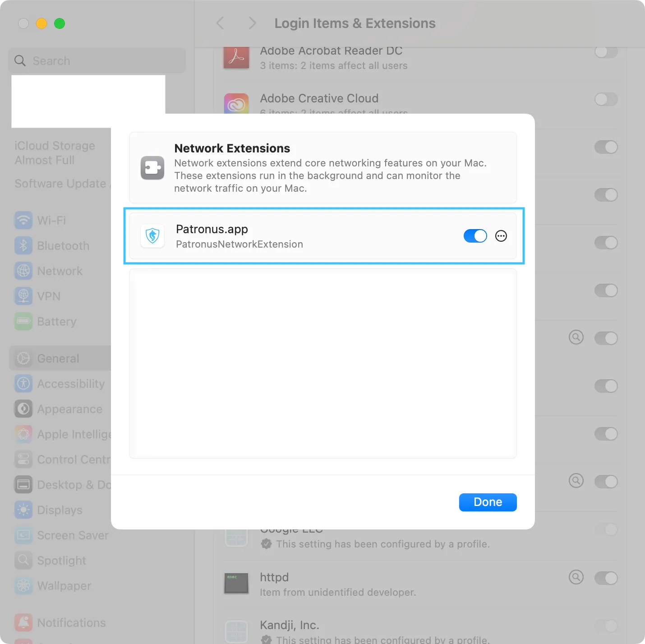Select the PatronusNetworkExtension subtitle text
This screenshot has width=645, height=644.
(240, 244)
